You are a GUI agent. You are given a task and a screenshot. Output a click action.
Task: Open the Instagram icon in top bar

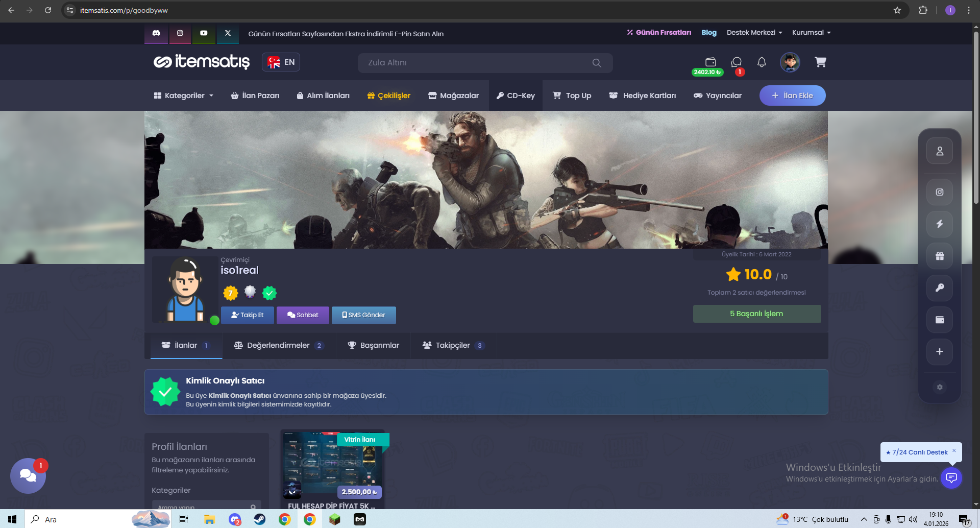(180, 33)
